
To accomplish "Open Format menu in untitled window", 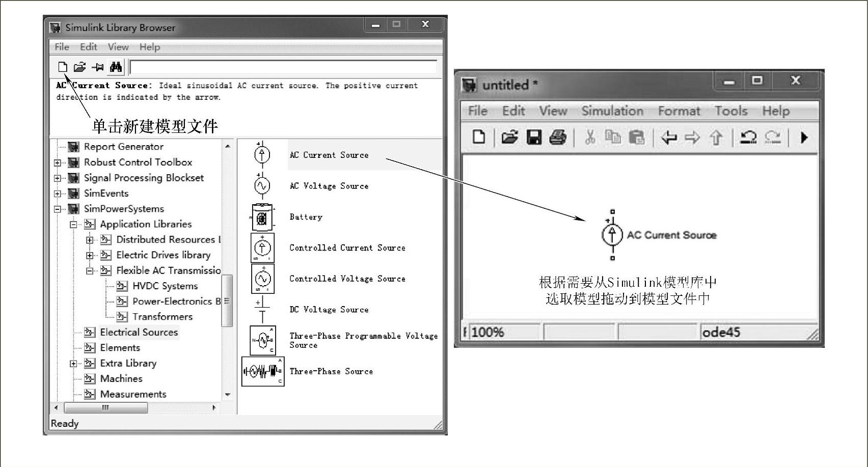I will [679, 111].
